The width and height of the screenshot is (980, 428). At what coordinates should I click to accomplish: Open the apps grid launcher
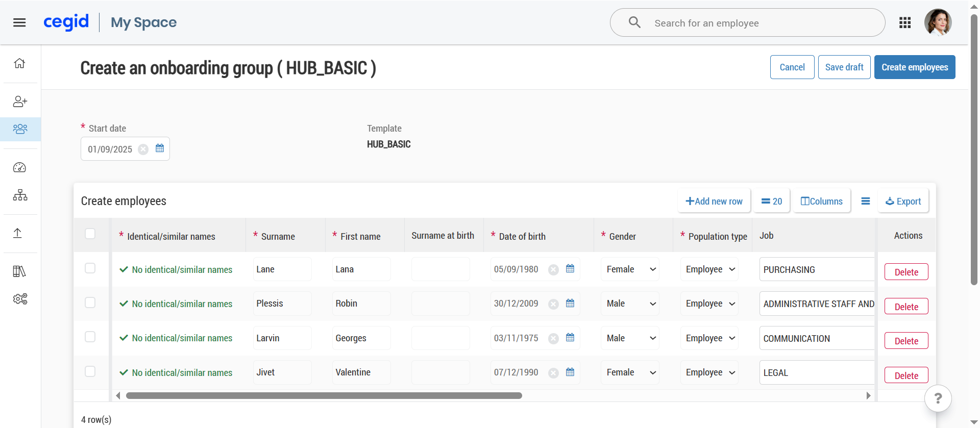point(905,22)
